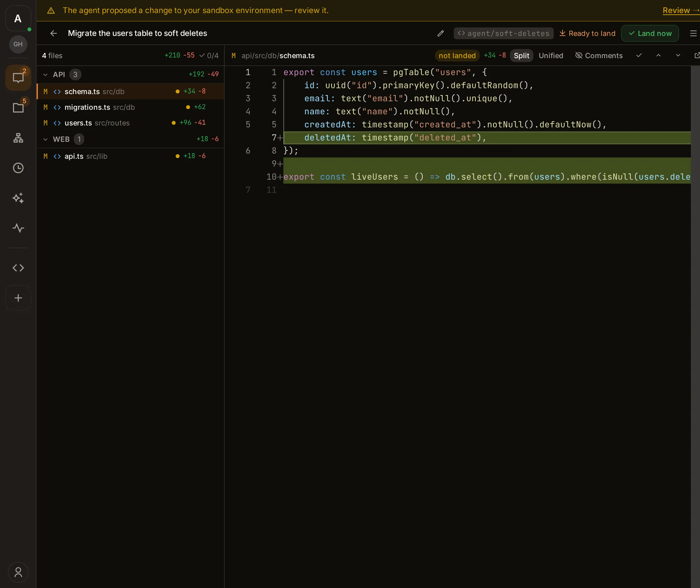Screen dimensions: 700x588
Task: Click API group count badge 3
Action: coord(75,74)
